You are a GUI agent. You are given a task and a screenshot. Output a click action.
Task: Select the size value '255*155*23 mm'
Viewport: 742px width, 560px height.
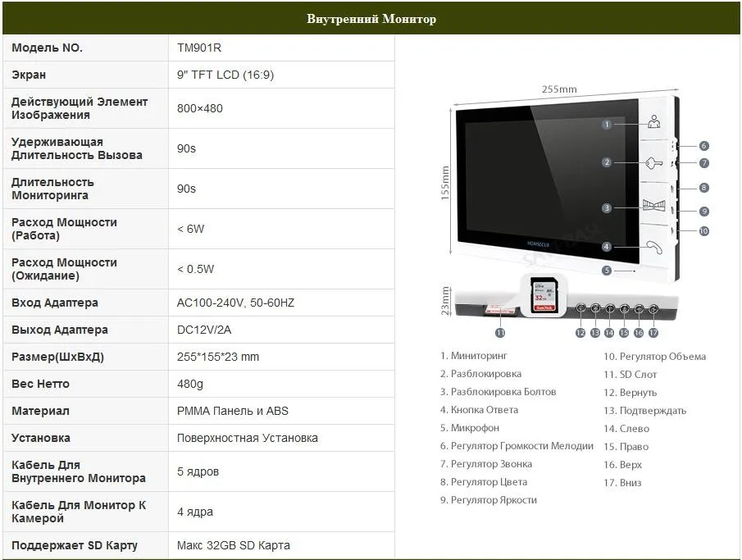218,357
